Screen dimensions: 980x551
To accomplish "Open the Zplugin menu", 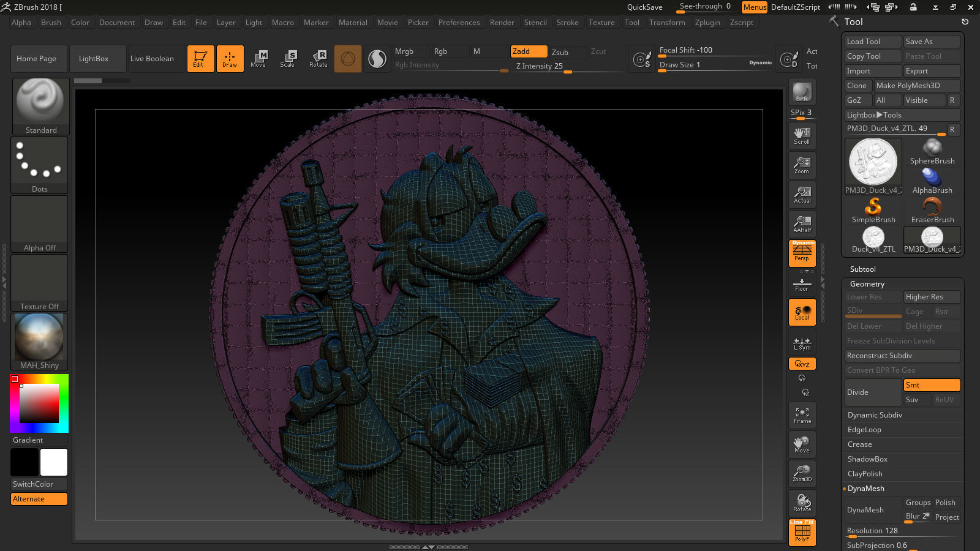I will point(707,23).
